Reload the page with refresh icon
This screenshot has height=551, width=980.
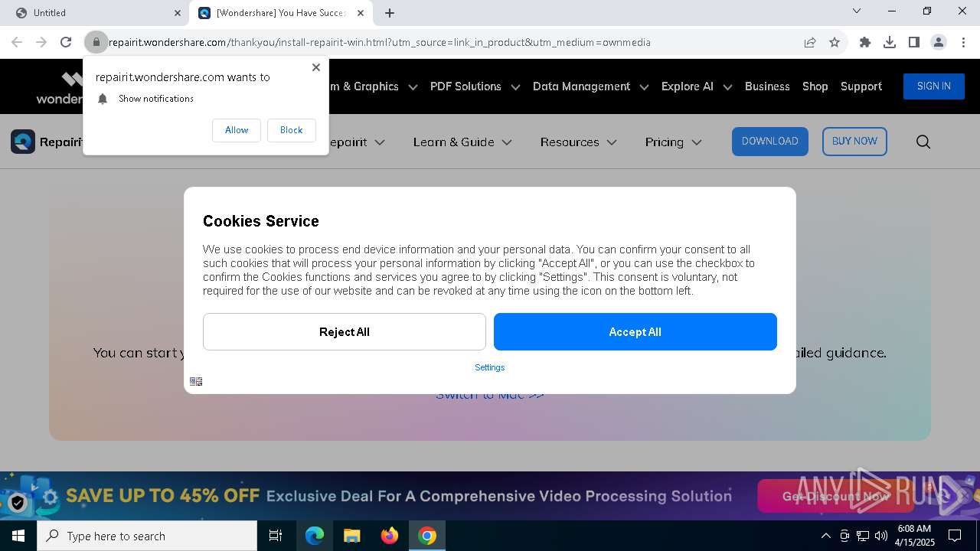coord(66,42)
